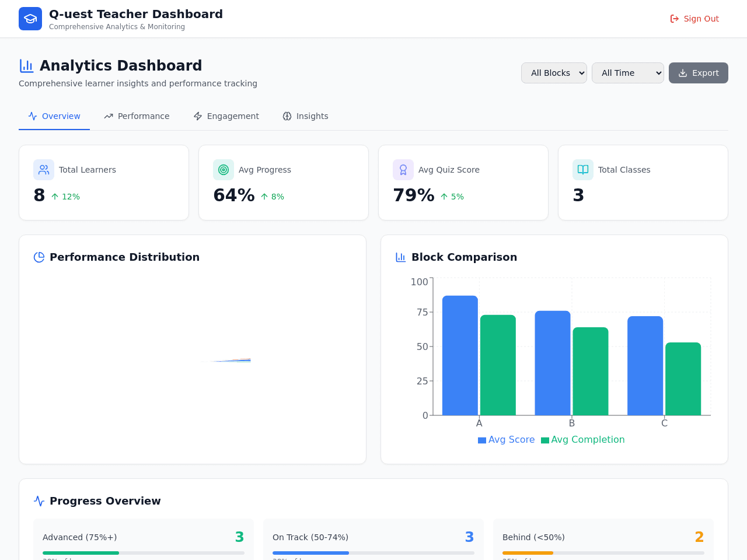This screenshot has height=560, width=747.
Task: Click block B blue Avg Score bar
Action: pyautogui.click(x=553, y=363)
